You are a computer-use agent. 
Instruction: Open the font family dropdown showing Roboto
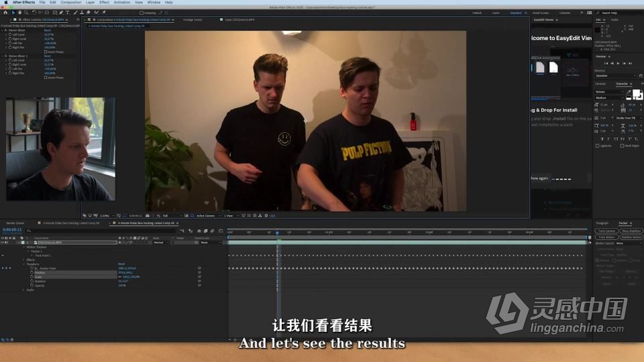pos(610,92)
